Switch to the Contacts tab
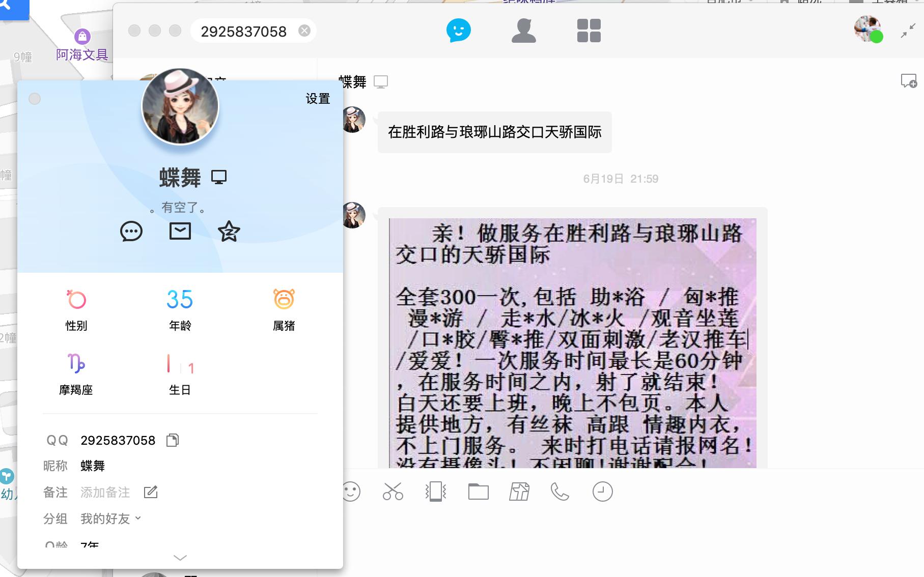924x577 pixels. coord(523,31)
